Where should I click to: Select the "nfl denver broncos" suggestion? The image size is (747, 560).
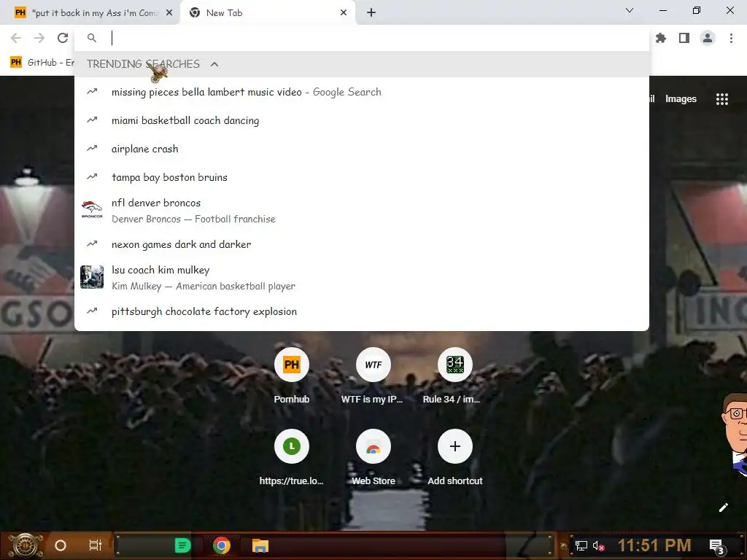click(x=362, y=211)
